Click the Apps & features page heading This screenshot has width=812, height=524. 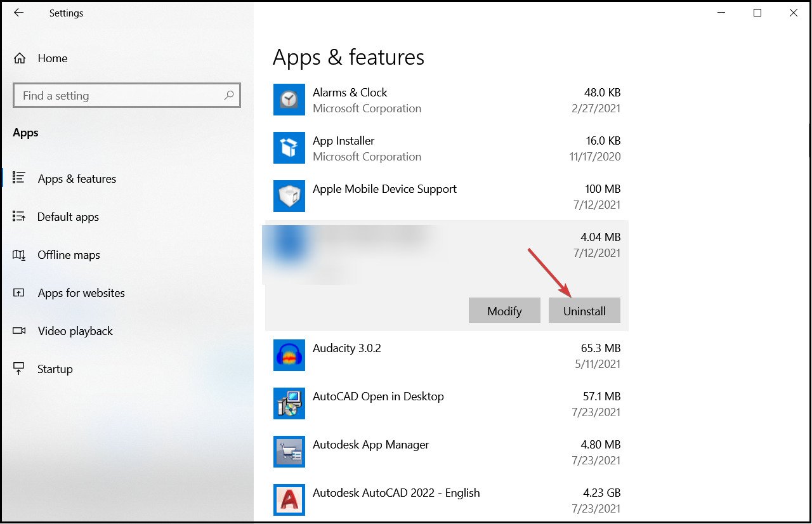point(348,57)
